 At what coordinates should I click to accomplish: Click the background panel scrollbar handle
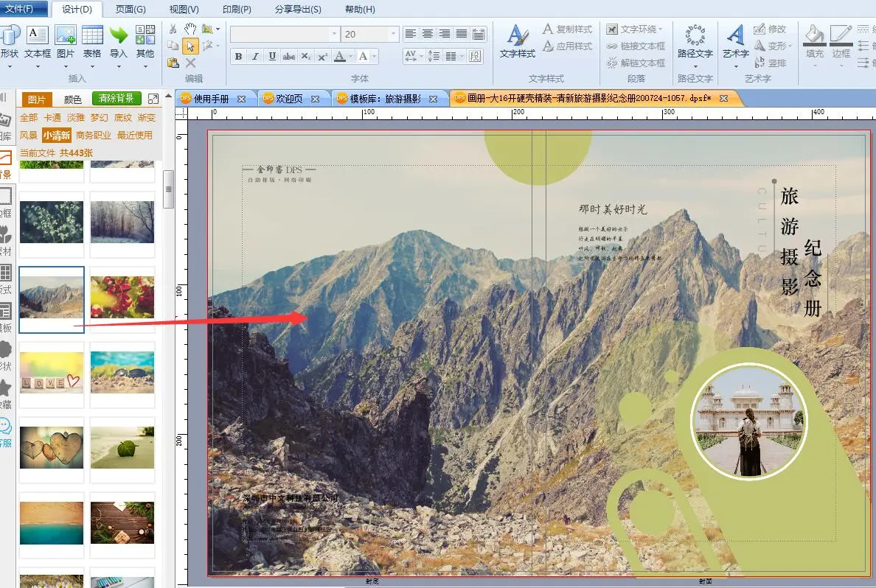click(168, 189)
